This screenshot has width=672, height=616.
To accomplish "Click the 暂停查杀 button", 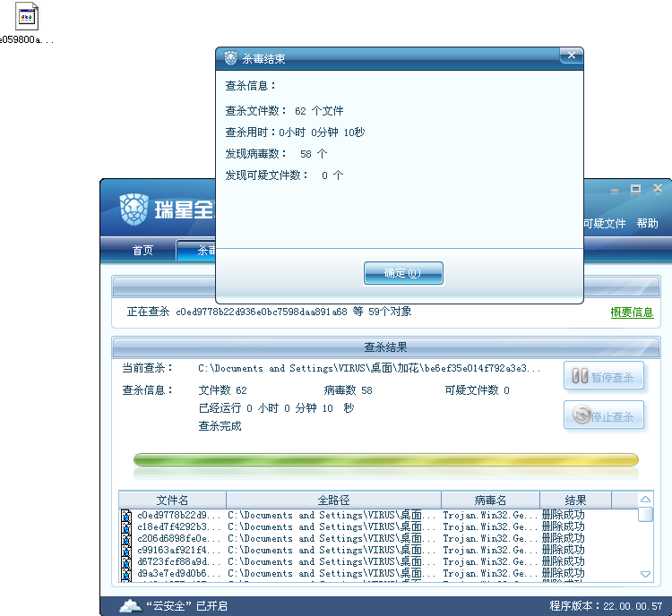I will coord(603,376).
